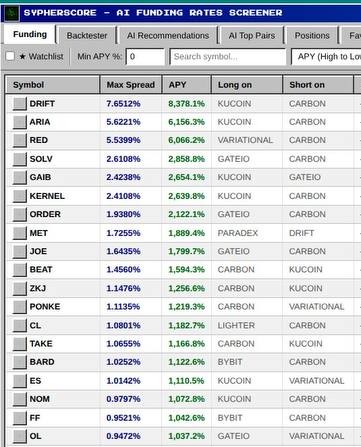Viewport: 361px width, 447px height.
Task: Select the PONKE symbol name
Action: point(45,307)
